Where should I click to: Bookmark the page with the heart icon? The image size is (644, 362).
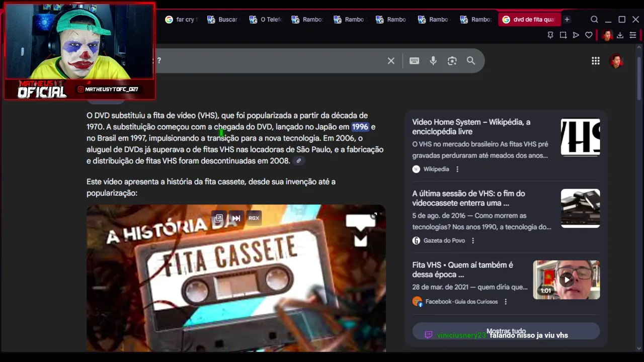(589, 35)
